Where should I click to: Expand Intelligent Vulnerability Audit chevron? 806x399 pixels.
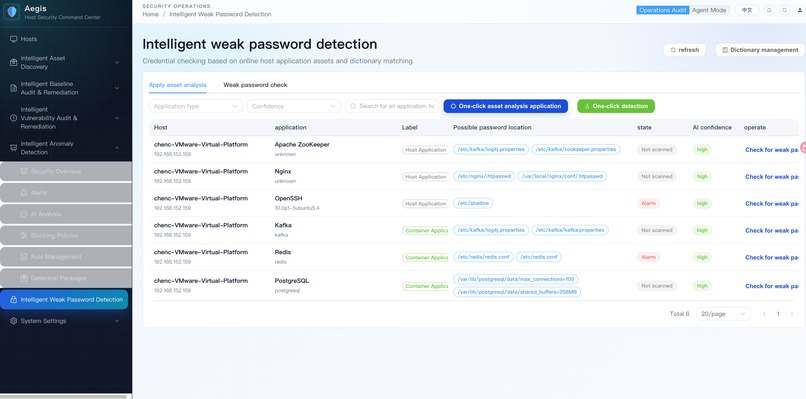tap(117, 118)
